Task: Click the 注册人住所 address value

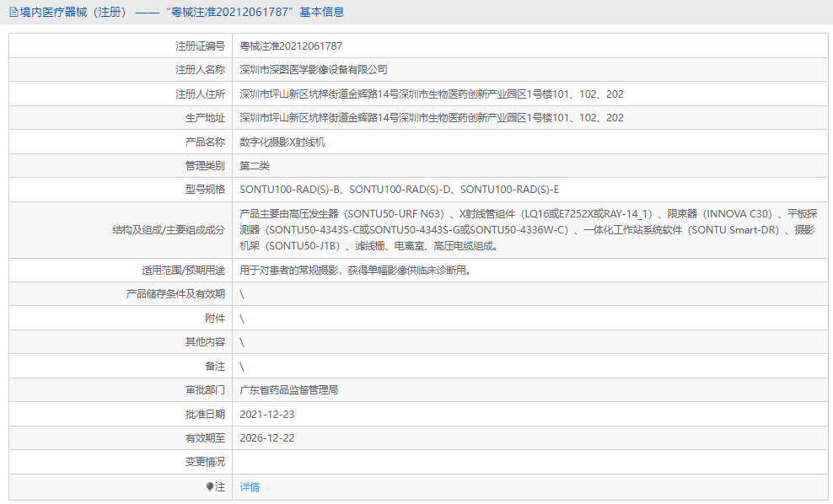Action: coord(432,94)
